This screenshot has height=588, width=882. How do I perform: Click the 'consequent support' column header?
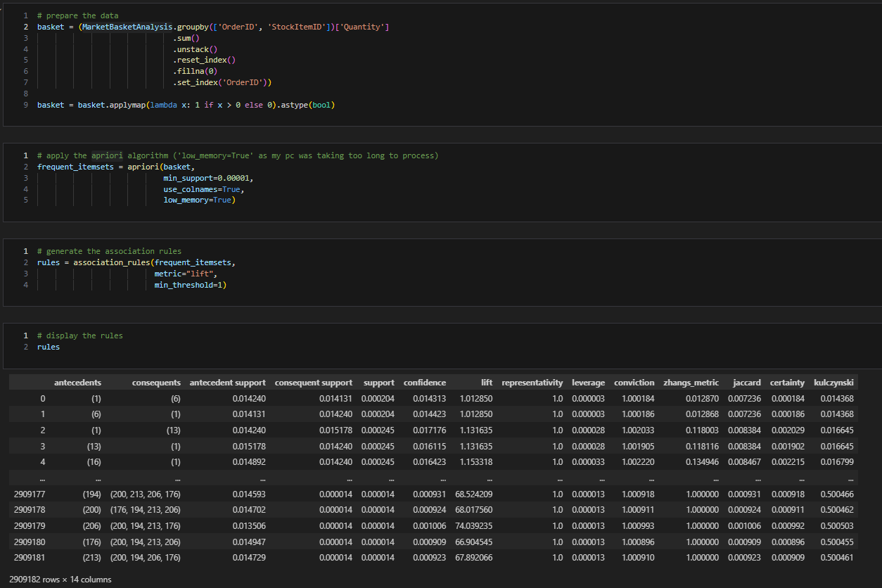pos(314,383)
